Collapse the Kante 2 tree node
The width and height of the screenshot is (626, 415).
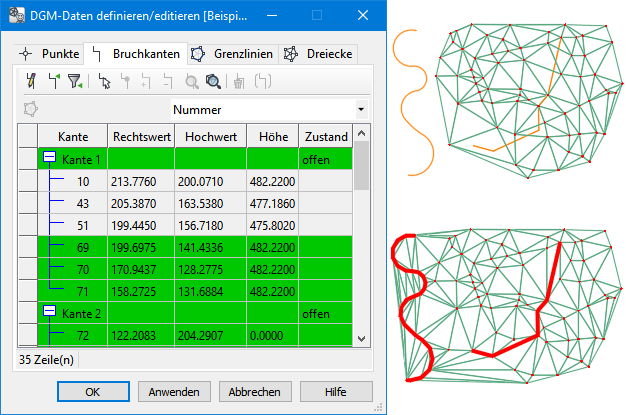click(48, 314)
